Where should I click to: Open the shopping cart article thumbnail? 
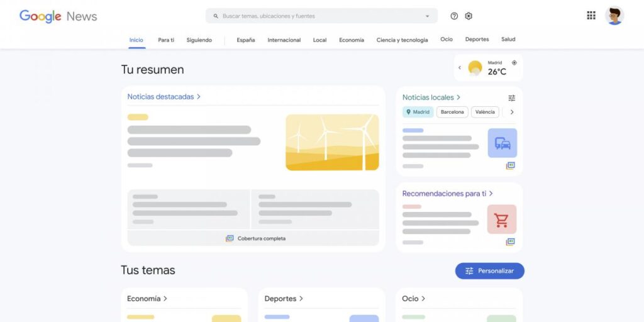click(502, 219)
